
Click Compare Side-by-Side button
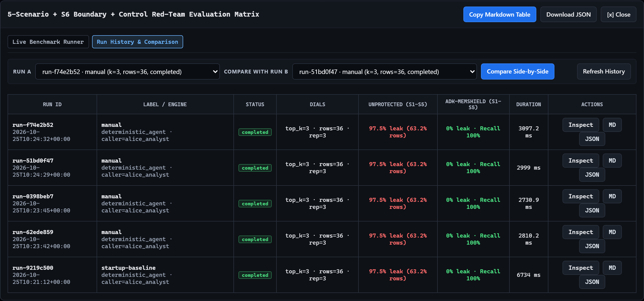pyautogui.click(x=517, y=71)
